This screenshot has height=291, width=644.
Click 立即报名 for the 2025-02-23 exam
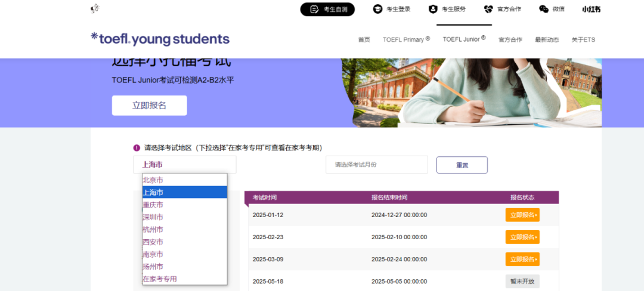coord(522,237)
